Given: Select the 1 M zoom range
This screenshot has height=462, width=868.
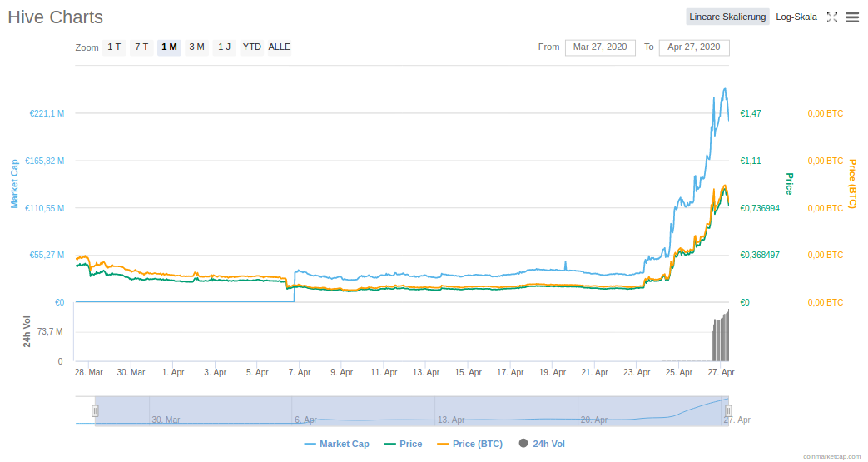Looking at the screenshot, I should [170, 47].
